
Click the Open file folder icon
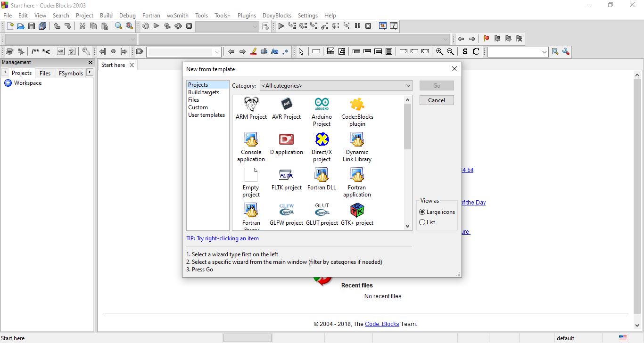(x=20, y=26)
